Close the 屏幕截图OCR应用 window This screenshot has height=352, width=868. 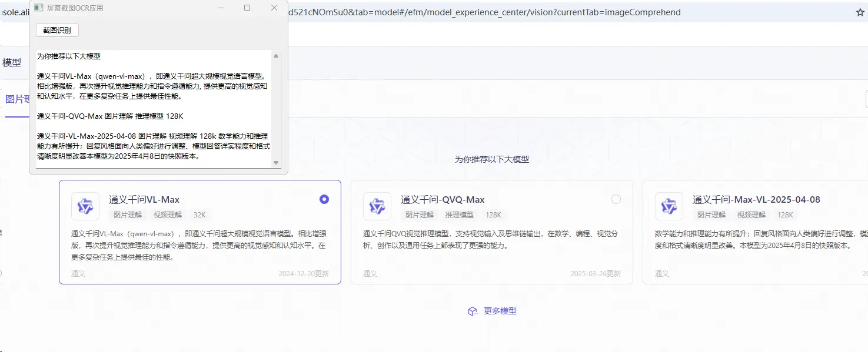(x=274, y=8)
